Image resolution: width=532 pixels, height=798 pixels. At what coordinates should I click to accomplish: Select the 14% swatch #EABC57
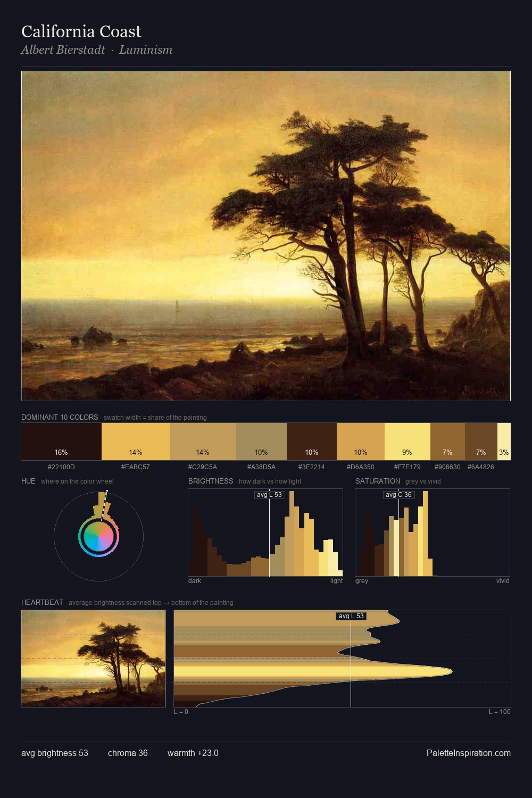click(136, 442)
